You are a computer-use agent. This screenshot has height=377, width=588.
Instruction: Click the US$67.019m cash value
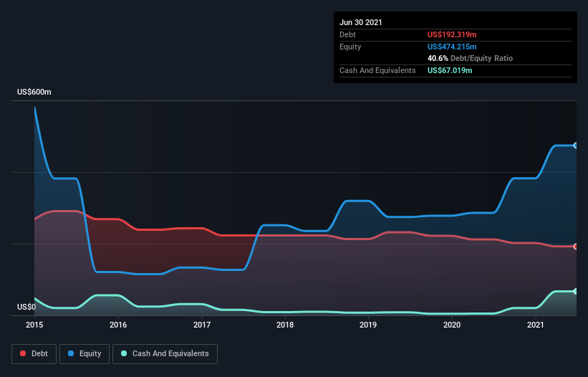pyautogui.click(x=450, y=70)
